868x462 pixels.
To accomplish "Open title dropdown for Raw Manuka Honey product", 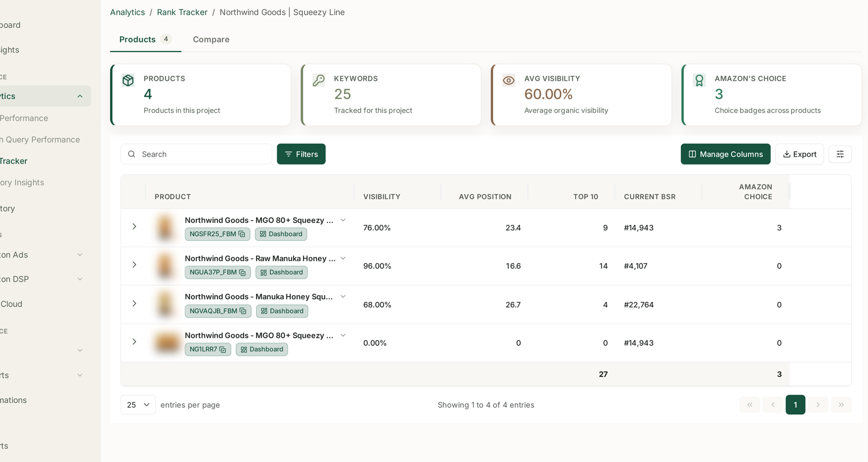I will point(343,258).
